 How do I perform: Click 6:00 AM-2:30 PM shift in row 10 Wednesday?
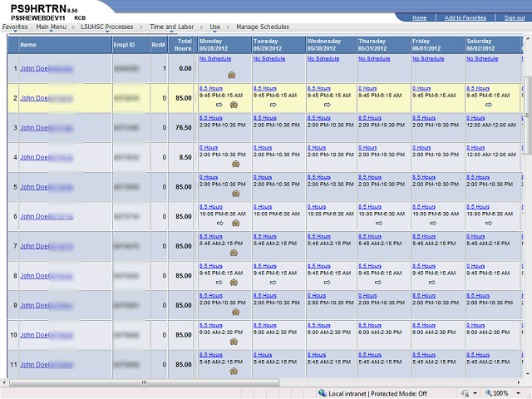pos(329,332)
